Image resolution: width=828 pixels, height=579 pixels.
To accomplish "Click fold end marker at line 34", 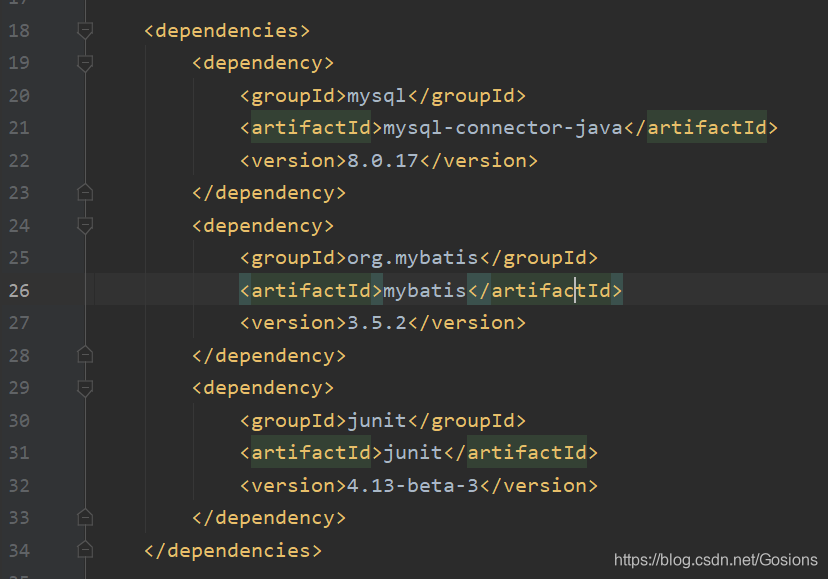I will coord(85,550).
